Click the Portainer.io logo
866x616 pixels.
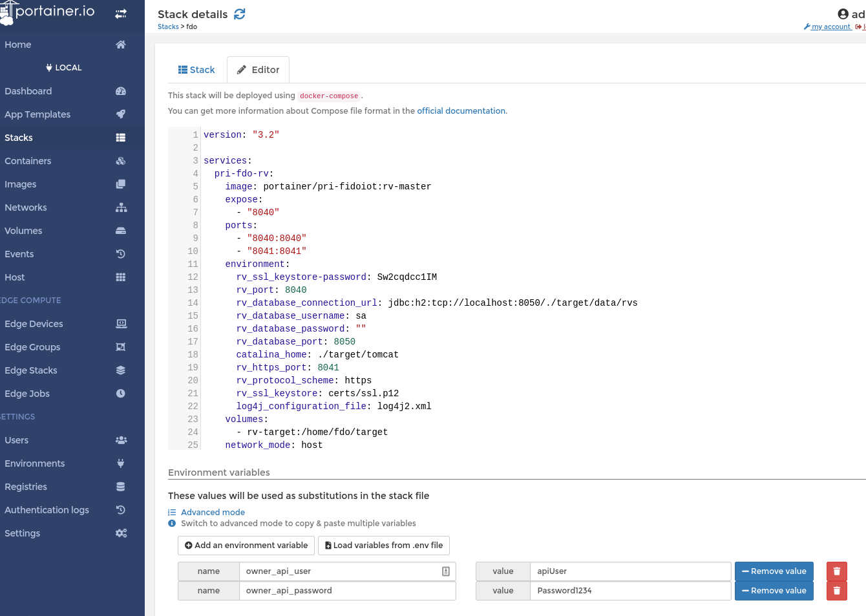click(x=48, y=12)
